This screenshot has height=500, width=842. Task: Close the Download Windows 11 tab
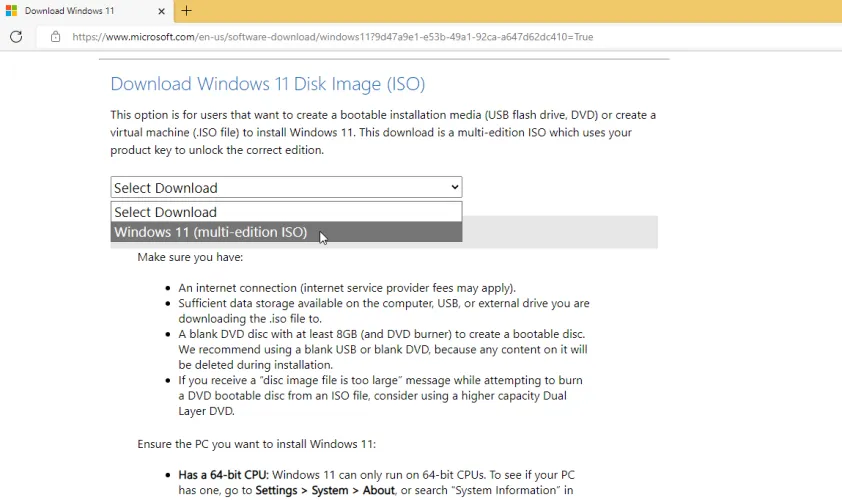162,11
